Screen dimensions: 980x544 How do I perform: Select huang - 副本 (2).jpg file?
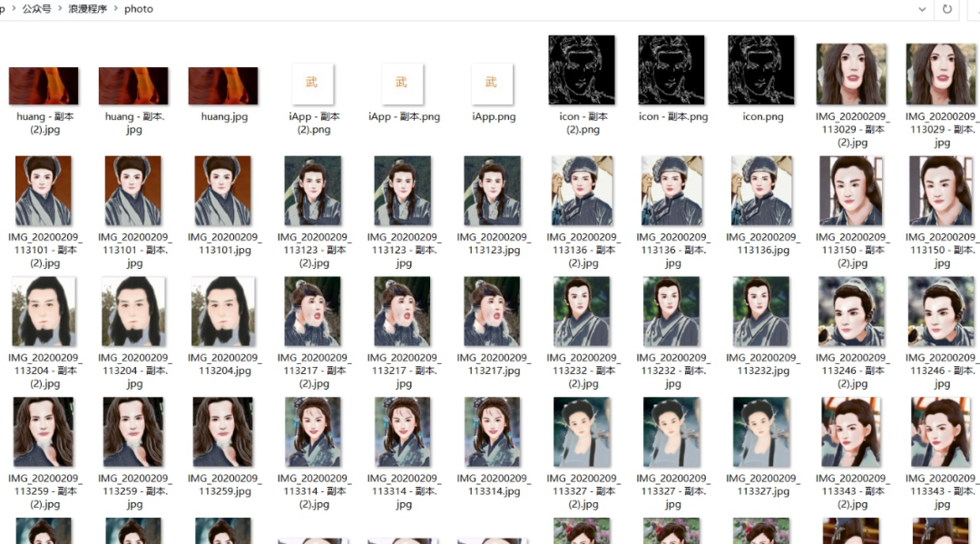point(44,85)
